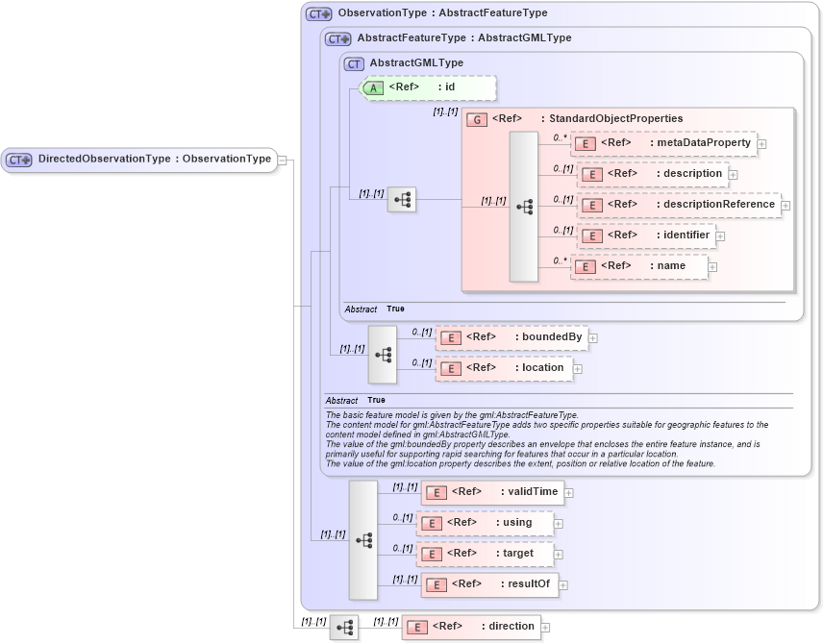Expand the boundedBy element
Viewport: 823px width, 644px height.
pos(593,338)
